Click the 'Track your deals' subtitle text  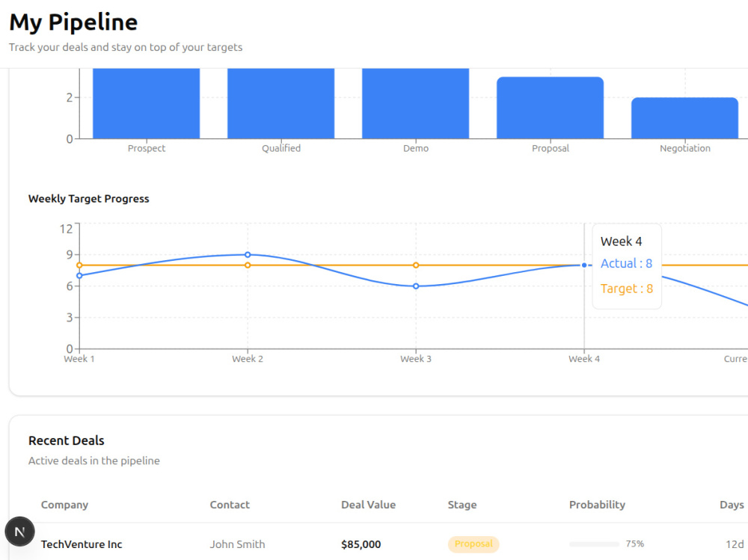point(126,47)
